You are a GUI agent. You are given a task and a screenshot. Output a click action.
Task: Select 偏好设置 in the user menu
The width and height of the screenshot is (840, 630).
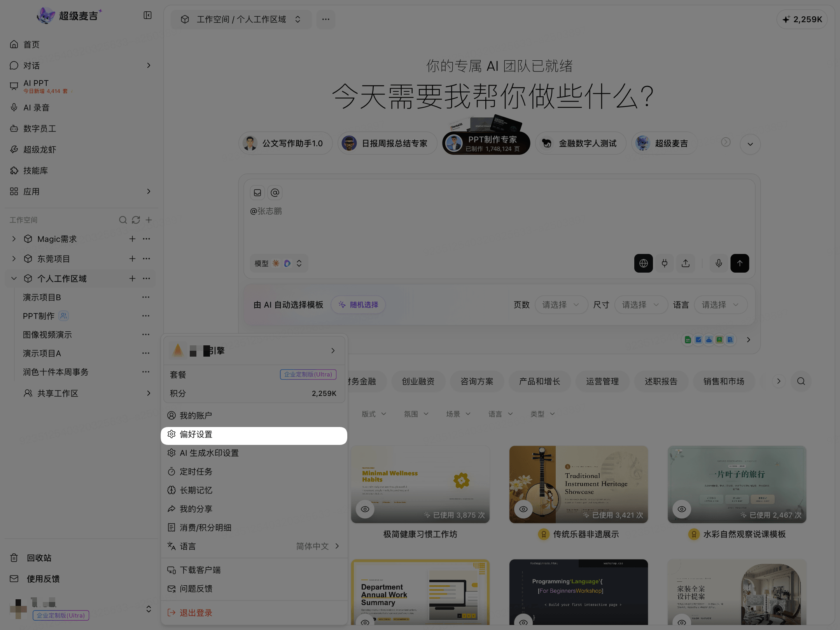pyautogui.click(x=254, y=434)
